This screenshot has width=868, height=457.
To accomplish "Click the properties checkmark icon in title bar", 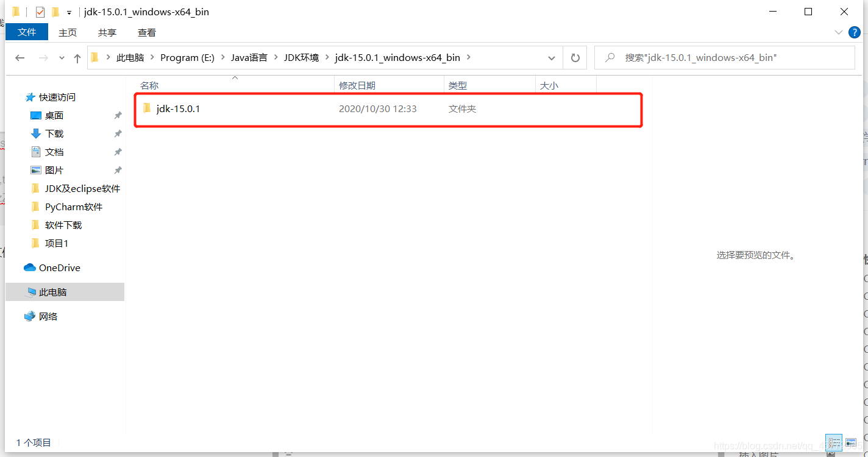I will tap(40, 12).
